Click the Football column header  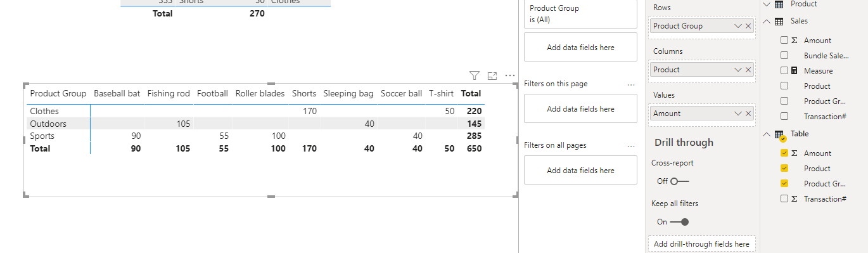[x=212, y=93]
